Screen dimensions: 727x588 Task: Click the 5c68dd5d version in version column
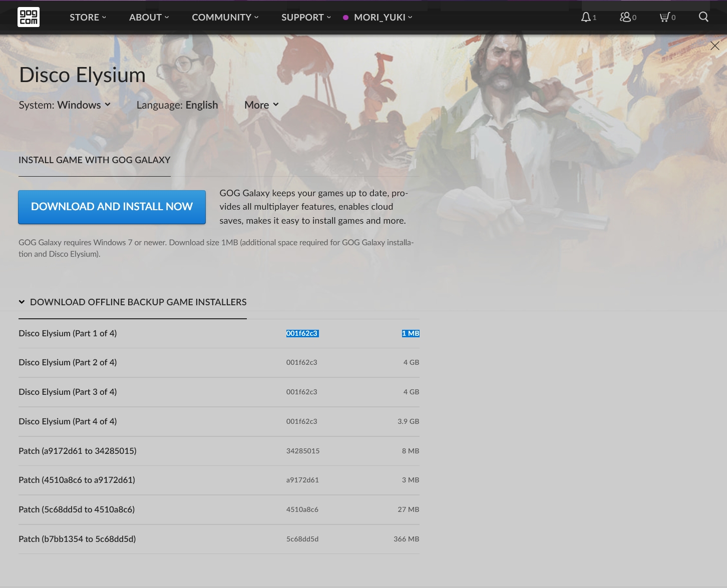(x=302, y=539)
